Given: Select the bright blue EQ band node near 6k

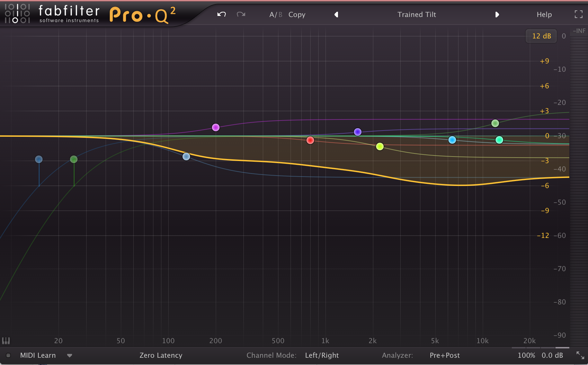Looking at the screenshot, I should (x=452, y=140).
